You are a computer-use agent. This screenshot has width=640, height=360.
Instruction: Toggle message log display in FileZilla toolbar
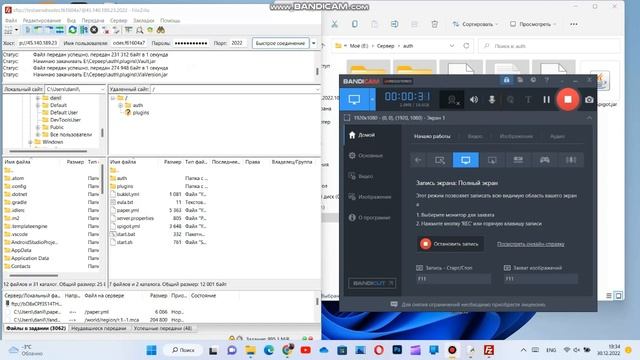pyautogui.click(x=28, y=30)
